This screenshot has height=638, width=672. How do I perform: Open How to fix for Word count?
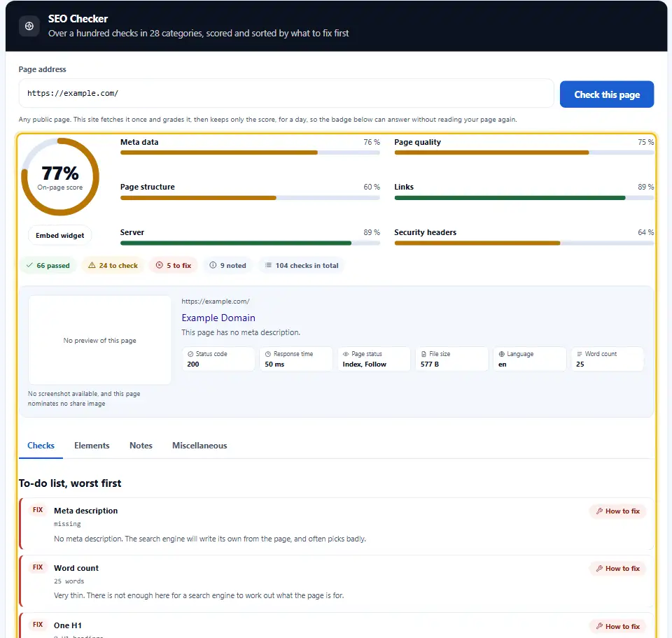pos(617,569)
